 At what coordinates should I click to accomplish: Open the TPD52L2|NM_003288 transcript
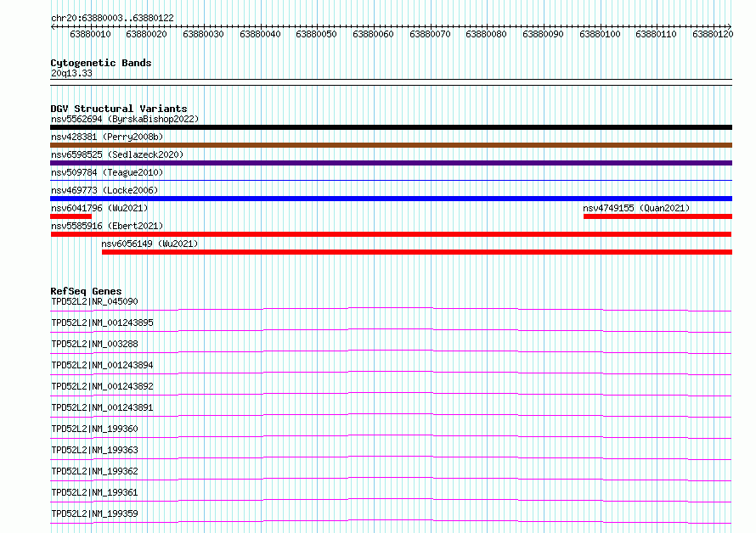(94, 344)
